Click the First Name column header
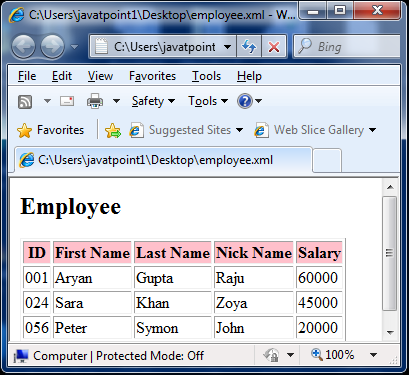The image size is (411, 383). pyautogui.click(x=92, y=253)
